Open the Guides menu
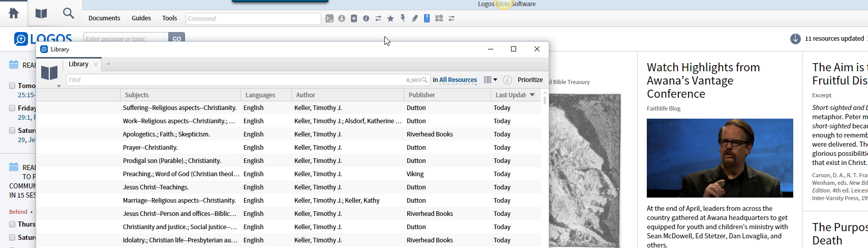The width and height of the screenshot is (868, 248). (141, 18)
